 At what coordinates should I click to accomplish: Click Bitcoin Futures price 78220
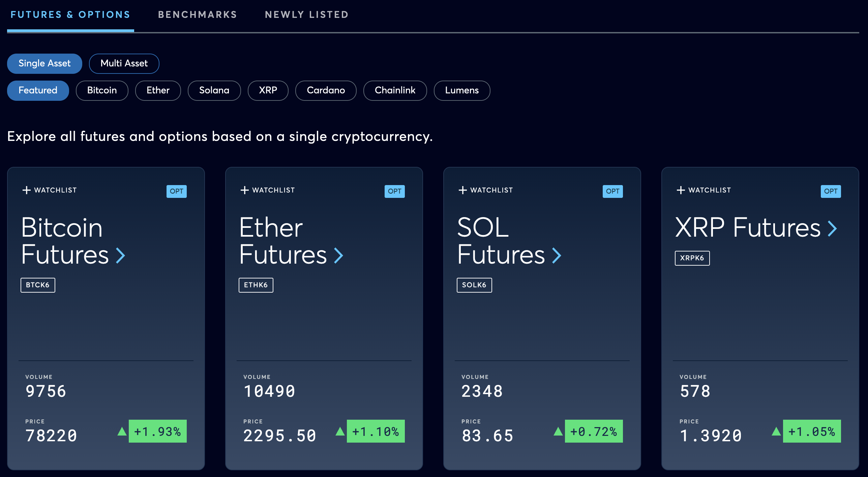pos(51,436)
